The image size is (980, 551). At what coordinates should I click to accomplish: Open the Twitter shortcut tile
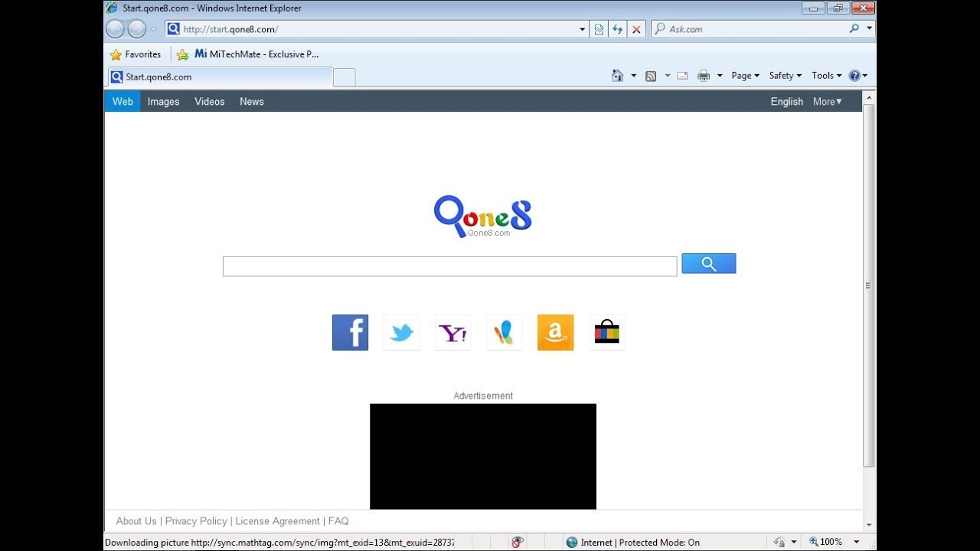coord(401,333)
